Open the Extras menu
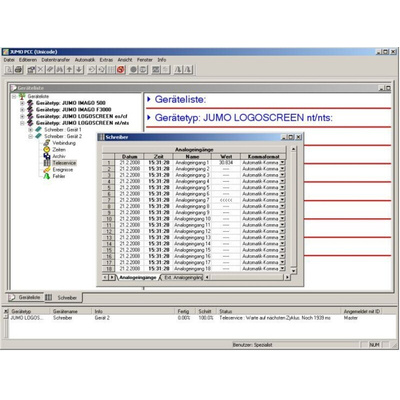The image size is (400, 400). tap(106, 60)
